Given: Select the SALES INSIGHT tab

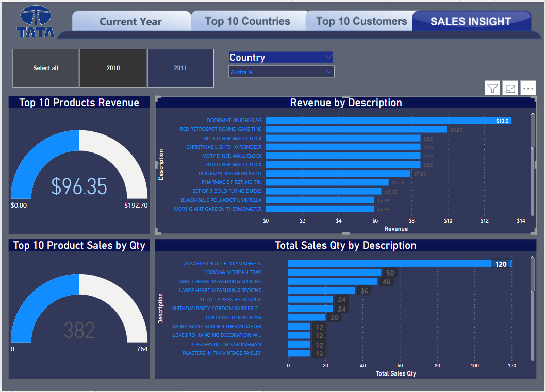Looking at the screenshot, I should coord(470,22).
